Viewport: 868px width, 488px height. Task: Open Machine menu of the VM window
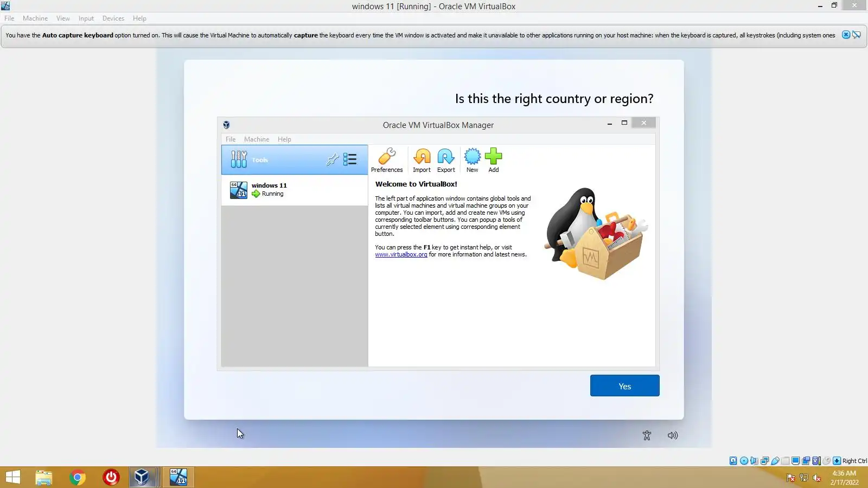coord(35,18)
